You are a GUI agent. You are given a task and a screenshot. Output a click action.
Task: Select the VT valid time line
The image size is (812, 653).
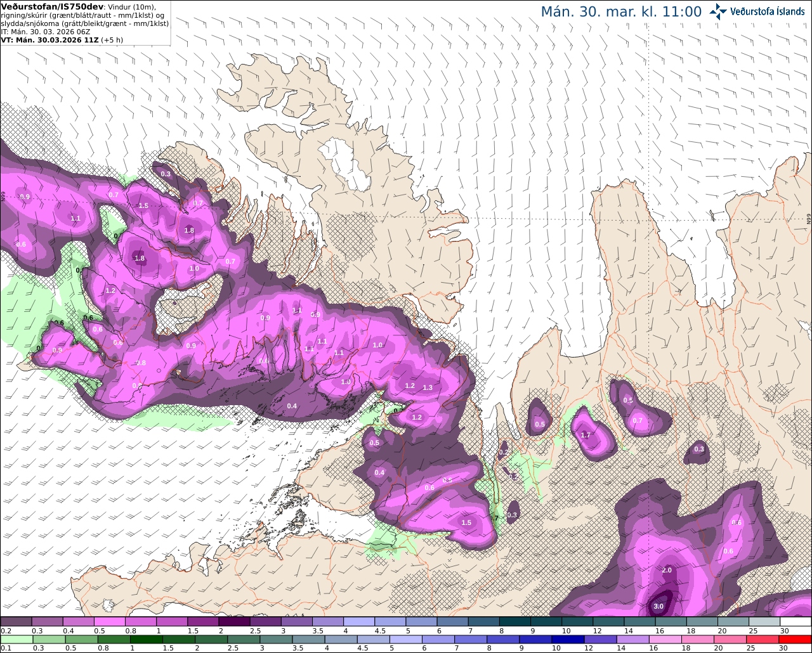[x=62, y=39]
